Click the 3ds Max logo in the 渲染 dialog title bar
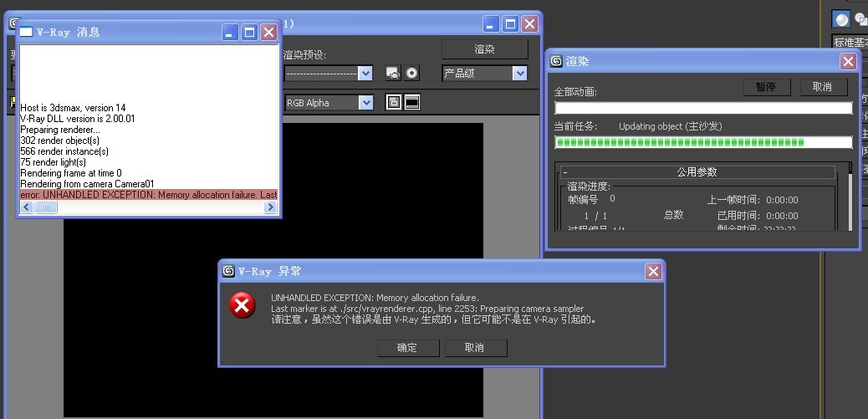868x419 pixels. coord(556,61)
